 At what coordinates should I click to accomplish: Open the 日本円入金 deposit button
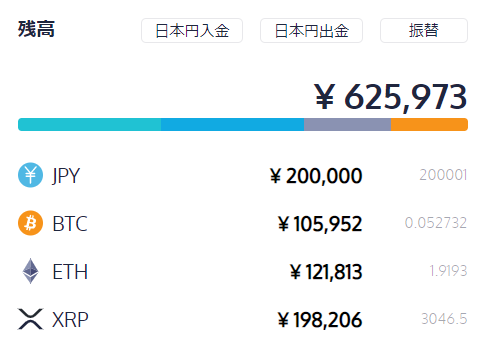click(x=192, y=31)
